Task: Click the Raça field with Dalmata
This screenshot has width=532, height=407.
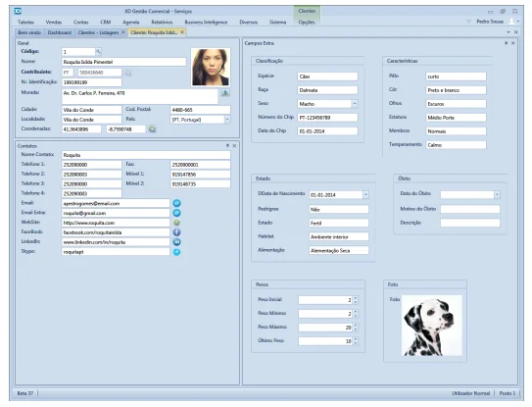Action: [x=327, y=90]
